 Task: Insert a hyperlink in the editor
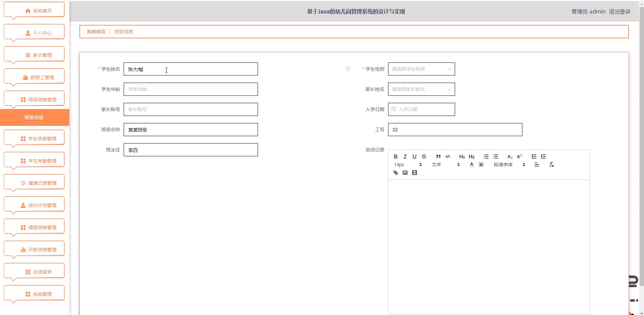396,173
